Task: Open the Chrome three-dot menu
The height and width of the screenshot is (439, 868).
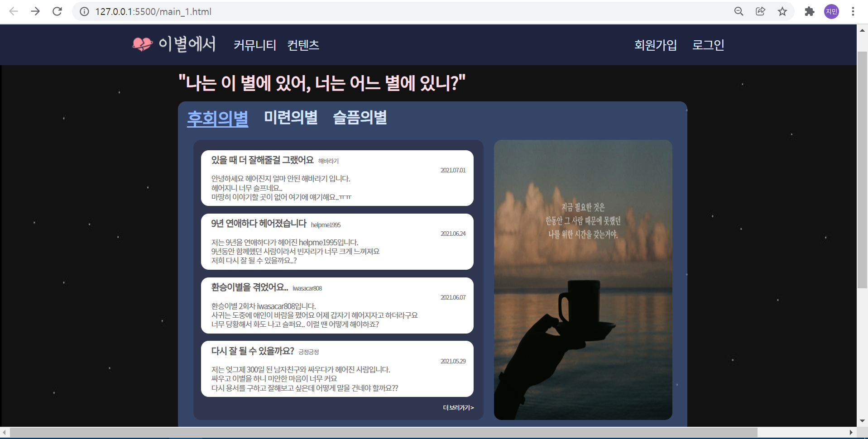Action: pos(853,11)
